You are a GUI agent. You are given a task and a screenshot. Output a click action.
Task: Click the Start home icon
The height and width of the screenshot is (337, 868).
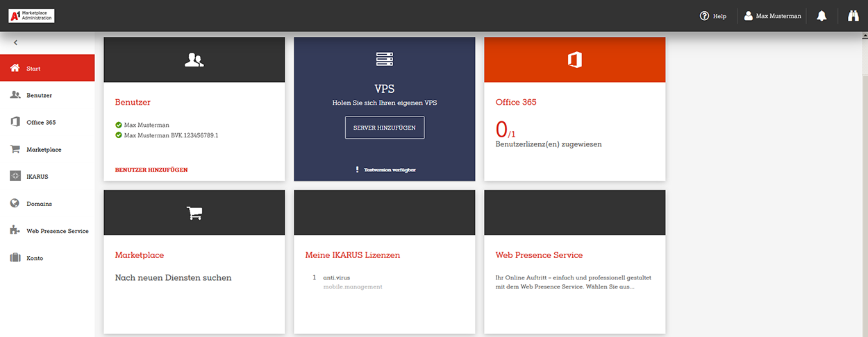click(x=15, y=68)
